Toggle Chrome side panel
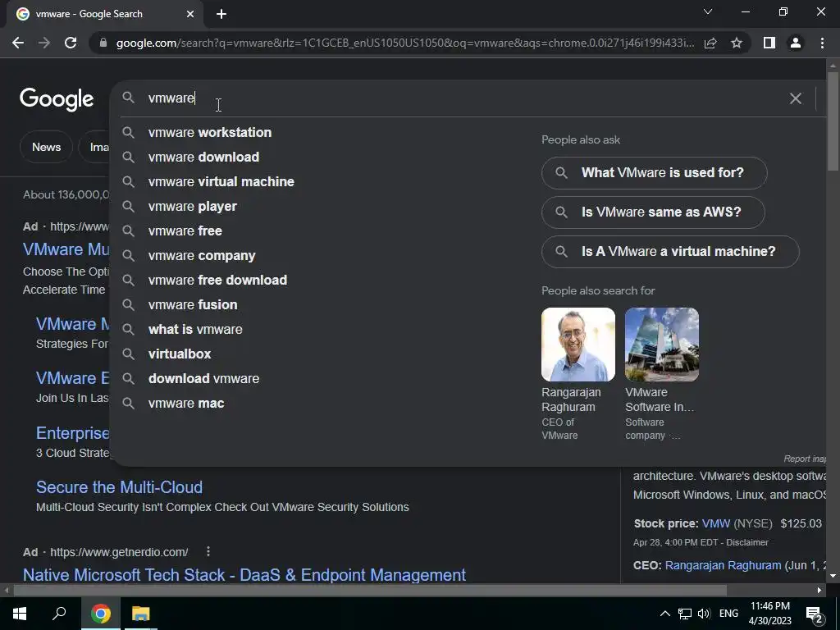This screenshot has height=630, width=840. (x=769, y=43)
